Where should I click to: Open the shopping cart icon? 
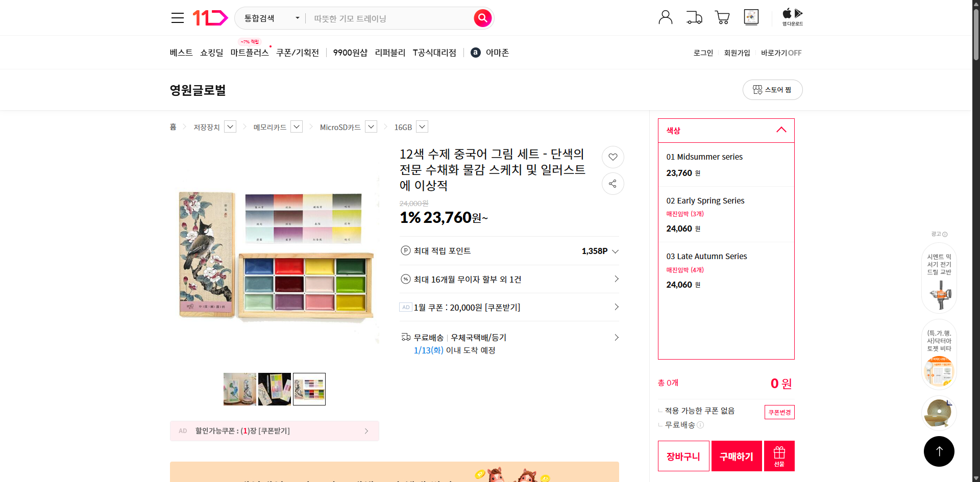722,17
